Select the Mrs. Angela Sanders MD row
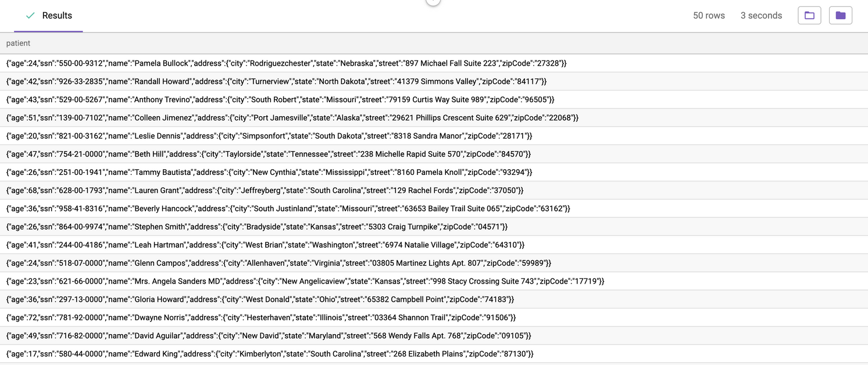The image size is (868, 365). [305, 281]
